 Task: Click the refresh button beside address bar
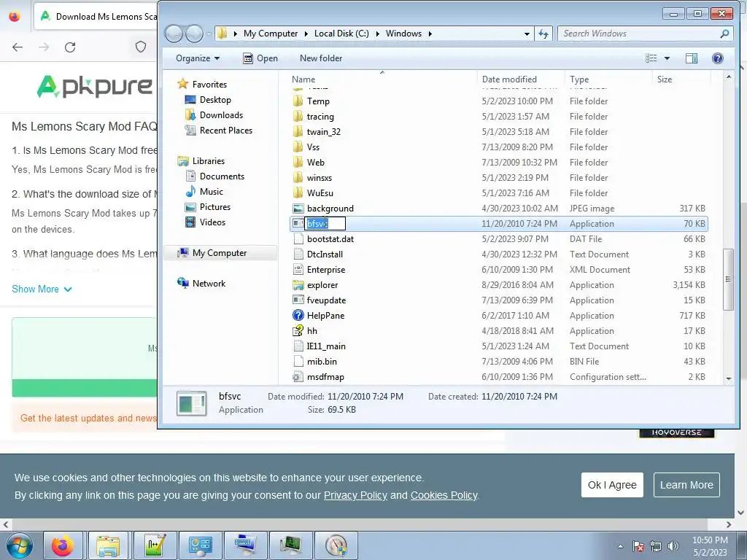(x=543, y=34)
